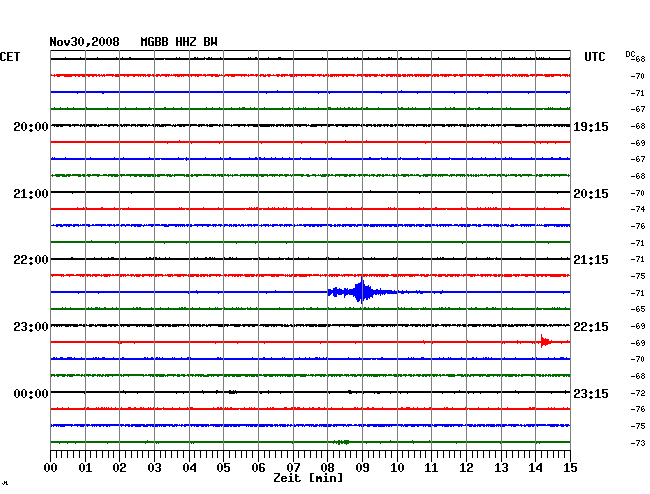Click the 19:15 UTC time label

591,127
